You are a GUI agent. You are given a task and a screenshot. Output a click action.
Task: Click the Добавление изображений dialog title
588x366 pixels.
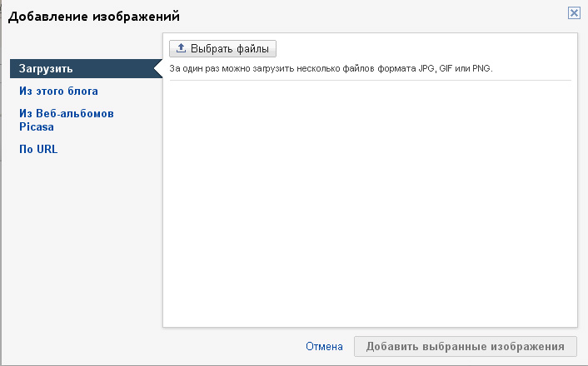pos(94,17)
